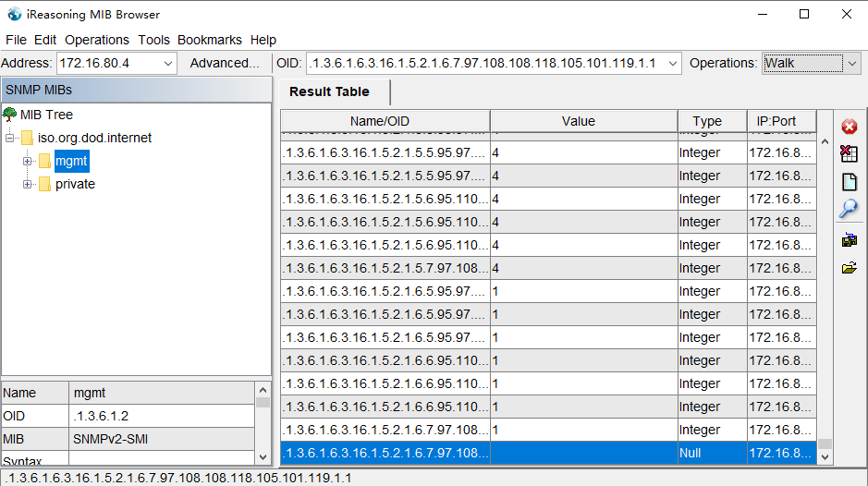
Task: Click the magnifier find icon
Action: click(x=849, y=209)
